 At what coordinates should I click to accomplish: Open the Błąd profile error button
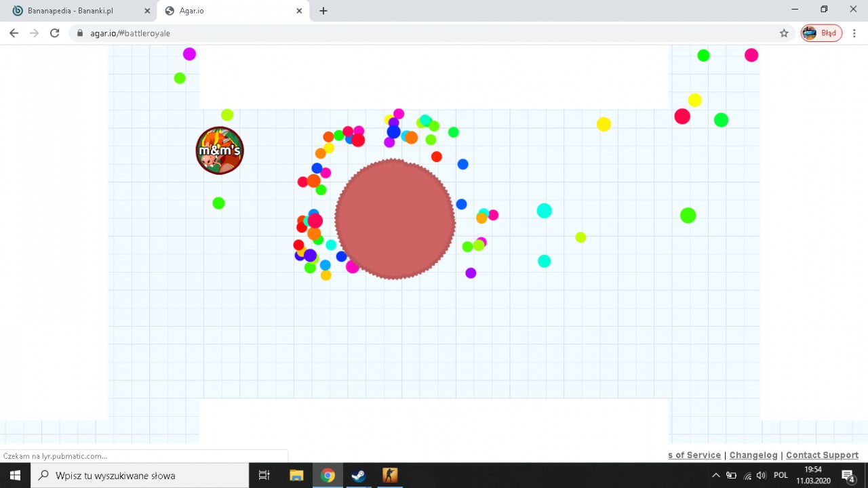pos(821,33)
